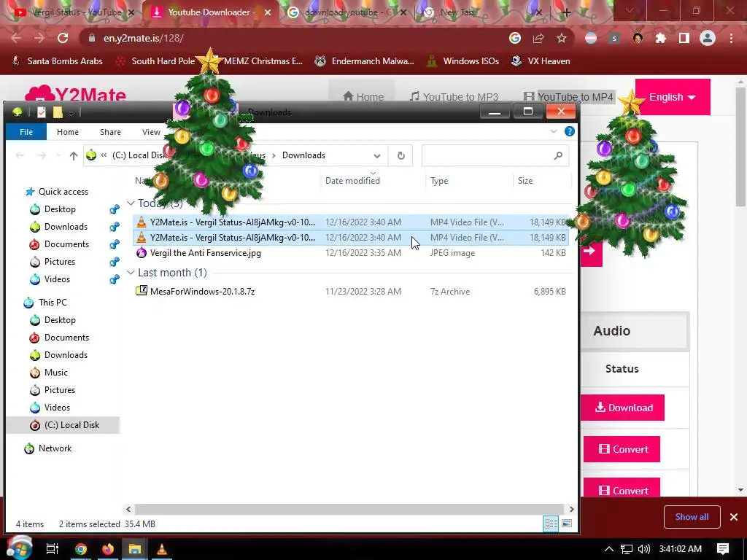747x560 pixels.
Task: Select Vergil the Anti Fanservice.jpg file
Action: (x=205, y=253)
